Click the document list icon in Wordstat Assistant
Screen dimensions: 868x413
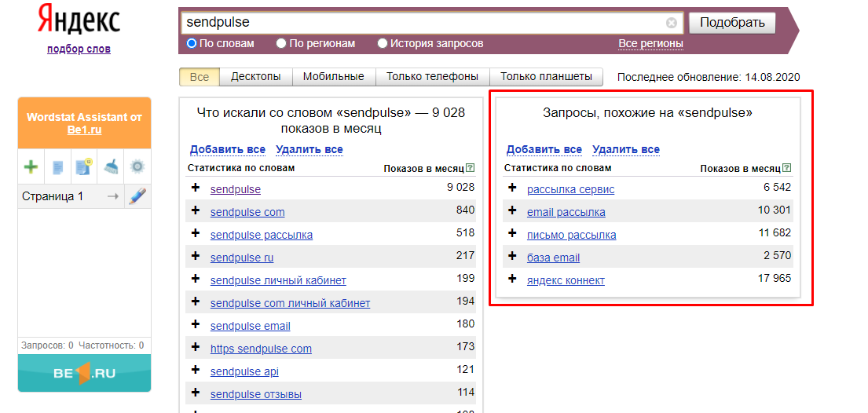57,166
